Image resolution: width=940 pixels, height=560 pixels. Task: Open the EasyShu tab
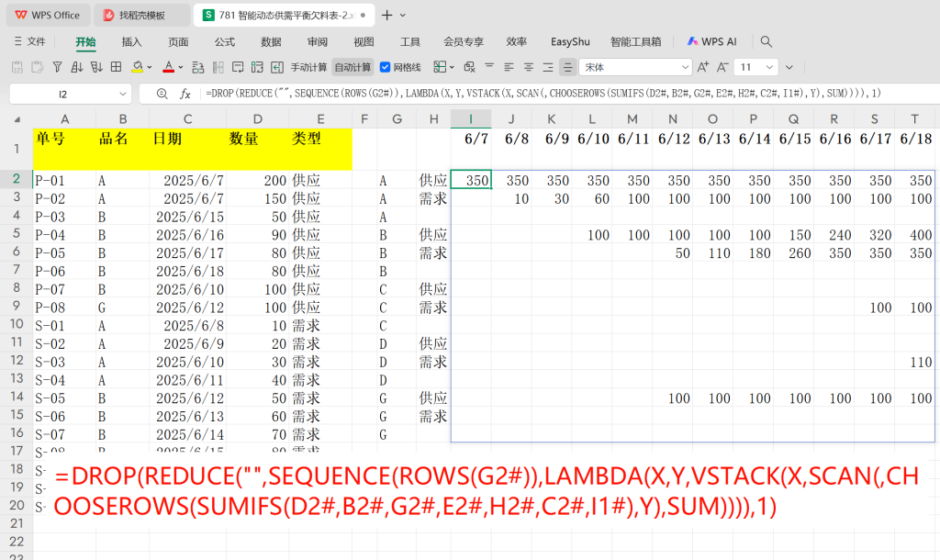570,41
